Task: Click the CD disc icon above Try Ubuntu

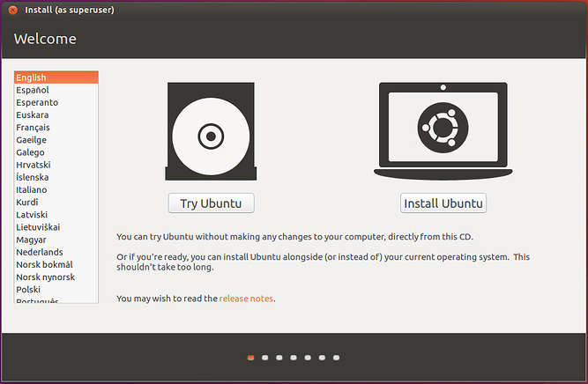Action: click(x=211, y=131)
